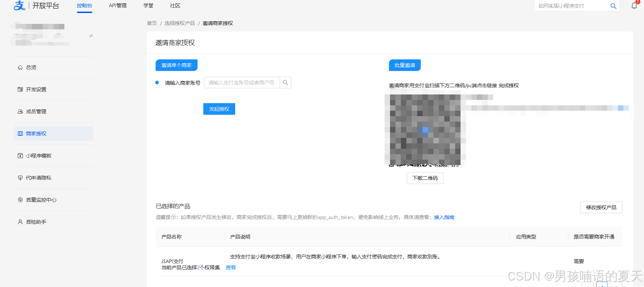Click the 应用类型 column header

[x=526, y=237]
